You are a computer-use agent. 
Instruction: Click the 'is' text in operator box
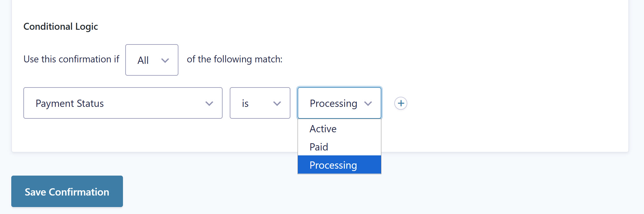click(x=245, y=103)
